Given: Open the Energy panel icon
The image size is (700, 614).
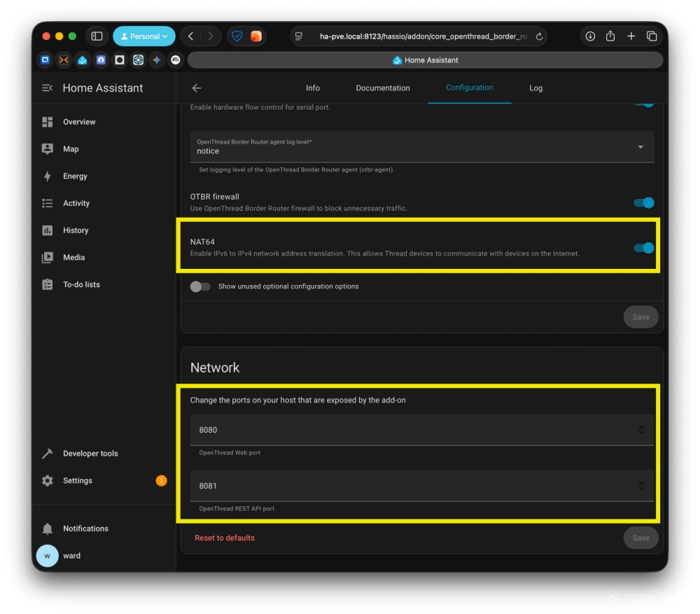Looking at the screenshot, I should tap(48, 176).
